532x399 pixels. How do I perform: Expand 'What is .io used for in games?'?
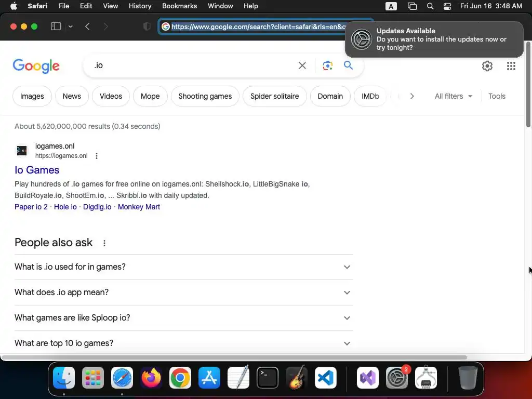pyautogui.click(x=184, y=267)
